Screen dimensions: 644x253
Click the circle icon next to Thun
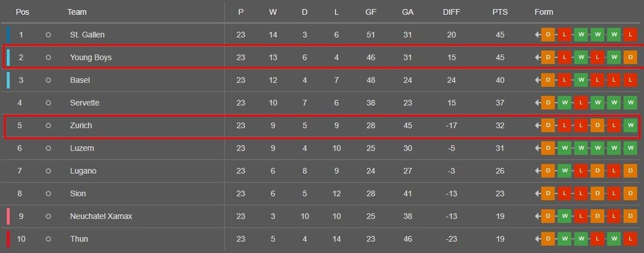pyautogui.click(x=48, y=239)
